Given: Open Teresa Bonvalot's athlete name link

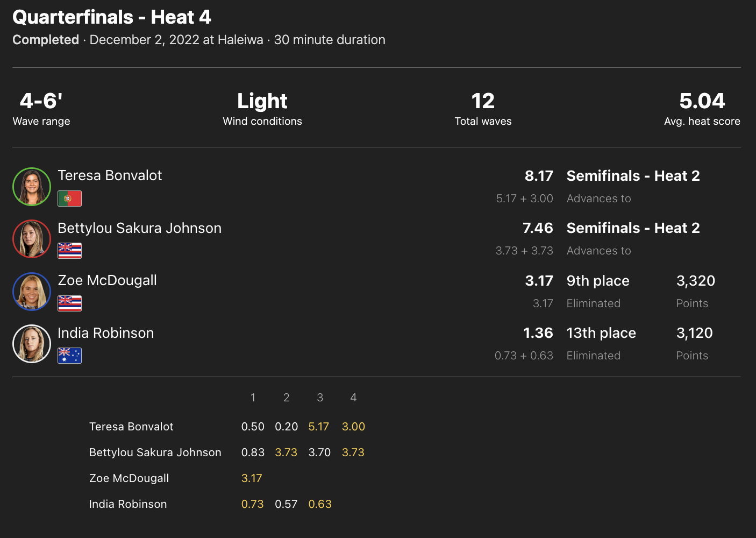Looking at the screenshot, I should pyautogui.click(x=110, y=175).
